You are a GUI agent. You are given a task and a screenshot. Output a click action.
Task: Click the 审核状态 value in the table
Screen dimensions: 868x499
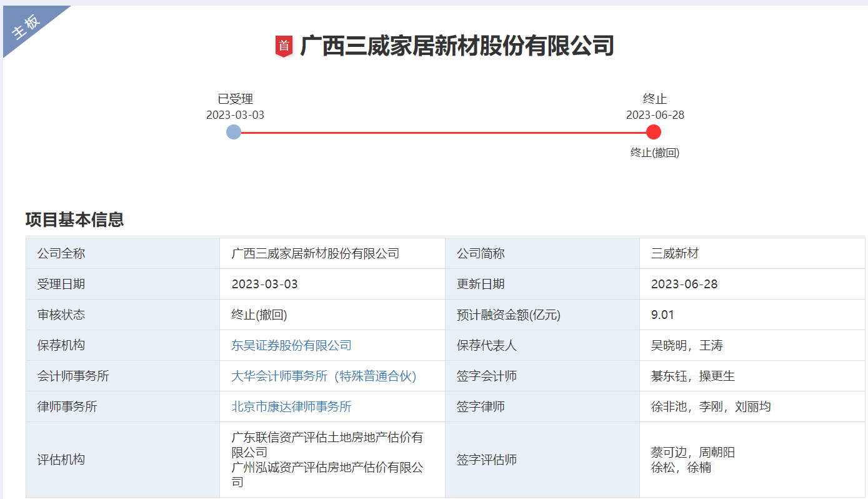259,315
